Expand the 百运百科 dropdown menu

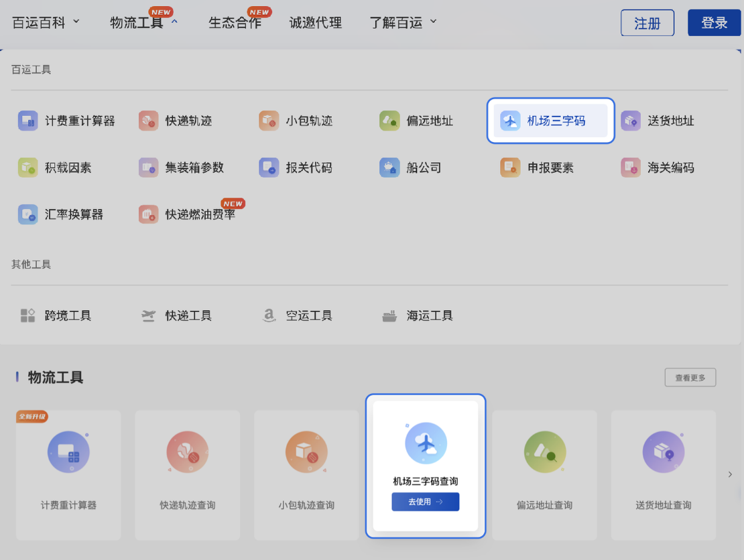click(x=46, y=21)
